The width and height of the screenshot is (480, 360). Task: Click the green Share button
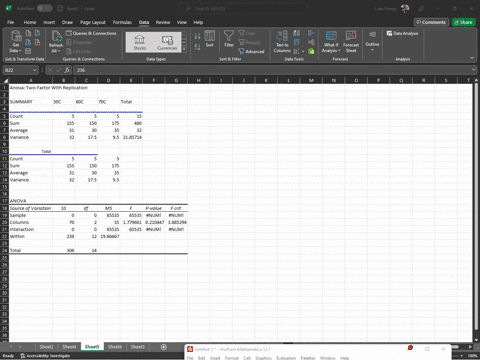click(464, 22)
